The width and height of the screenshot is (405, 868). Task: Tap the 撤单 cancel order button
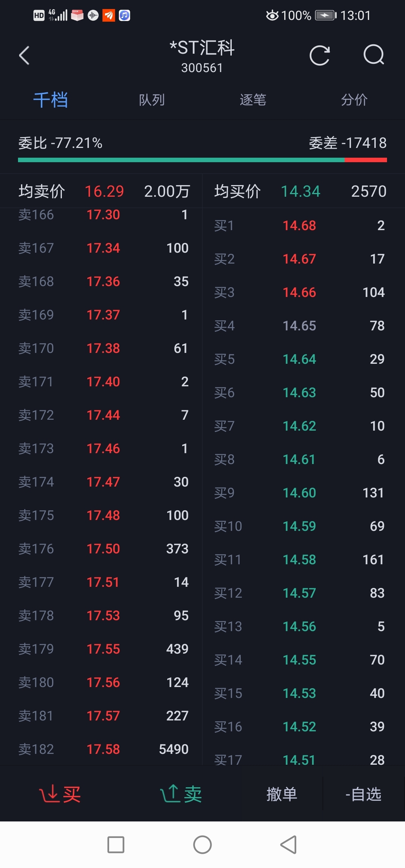(x=282, y=794)
